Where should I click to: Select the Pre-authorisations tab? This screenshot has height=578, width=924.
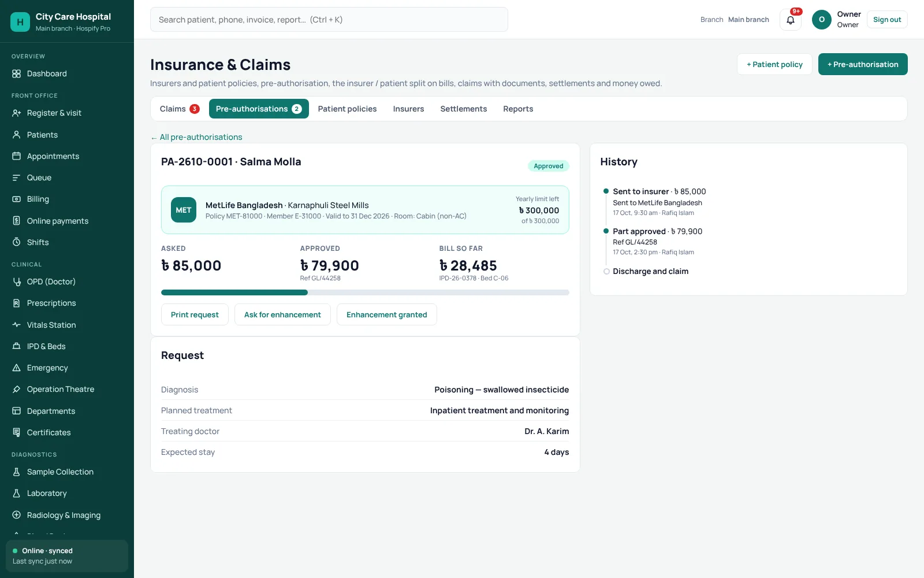pyautogui.click(x=259, y=109)
